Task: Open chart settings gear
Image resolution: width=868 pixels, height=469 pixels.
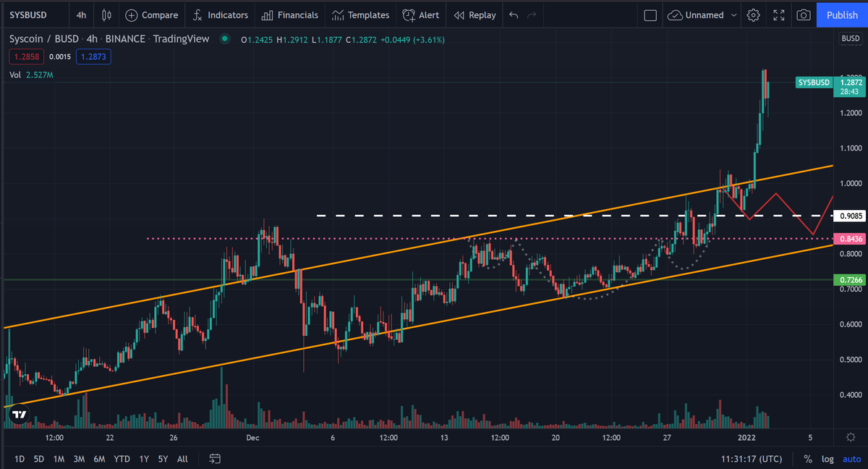Action: pos(754,14)
